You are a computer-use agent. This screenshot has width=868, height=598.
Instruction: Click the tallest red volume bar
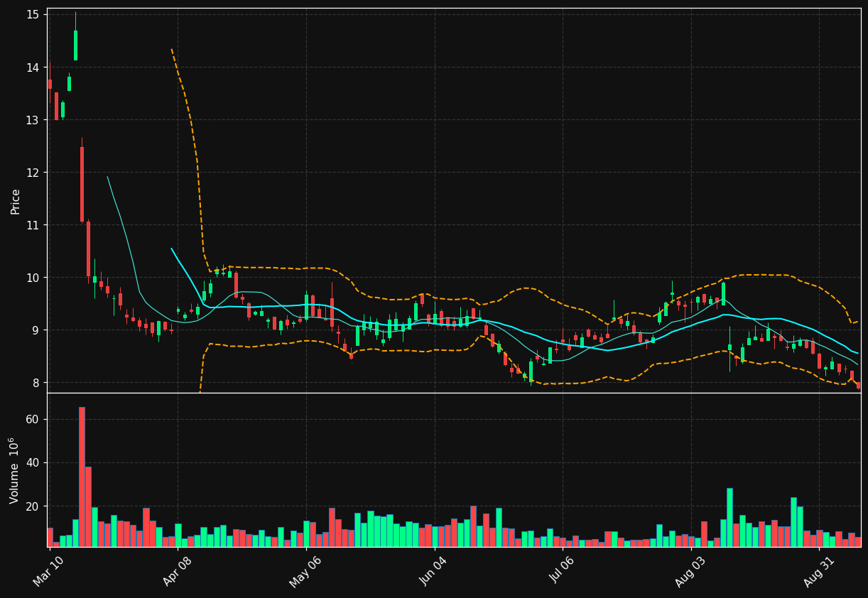click(82, 477)
